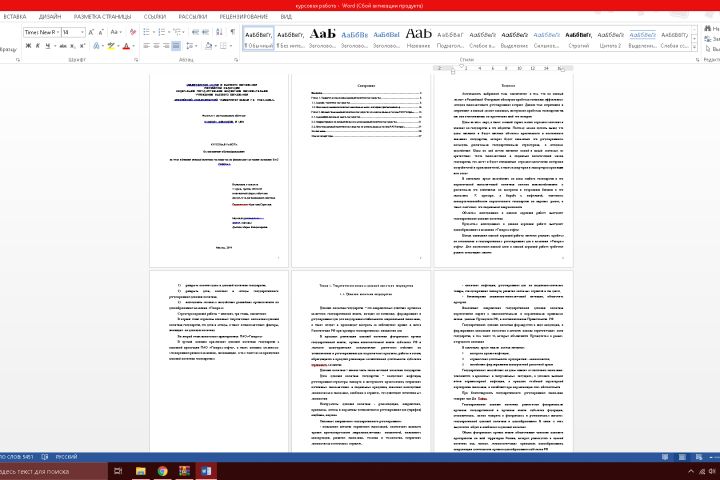
Task: Apply the Без интервала style
Action: pos(291,39)
